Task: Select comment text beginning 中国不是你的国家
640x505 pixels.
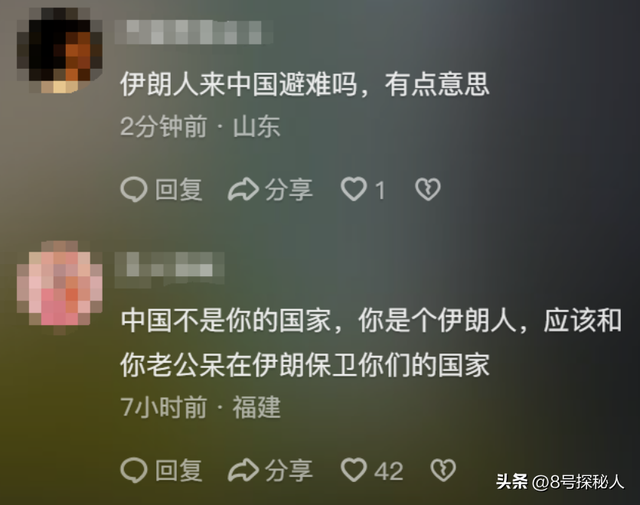Action: click(371, 343)
